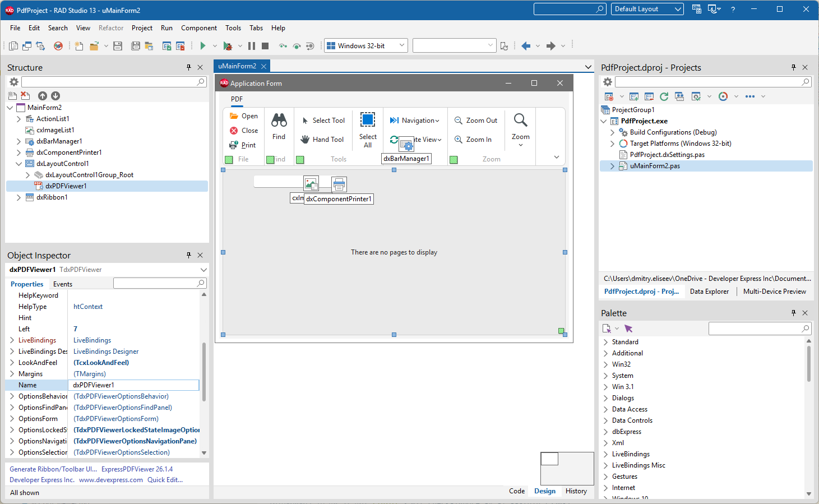Click the gear icon in Structure panel
This screenshot has width=819, height=504.
[14, 82]
